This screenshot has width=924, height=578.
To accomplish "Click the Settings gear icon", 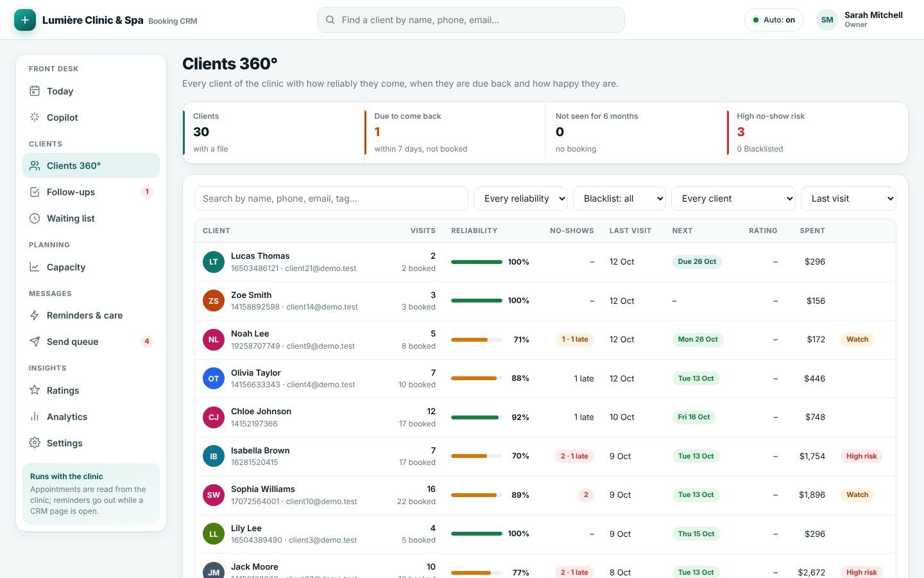I will [35, 443].
